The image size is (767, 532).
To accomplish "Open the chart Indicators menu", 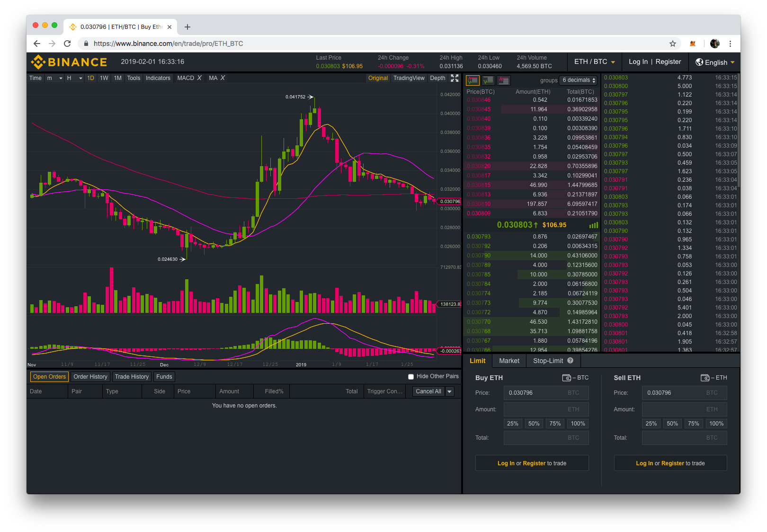I will click(158, 78).
